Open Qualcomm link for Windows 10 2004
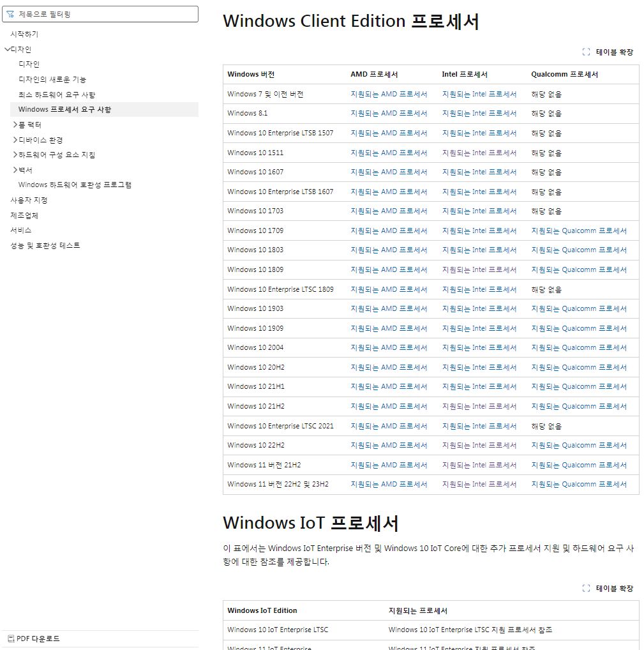The width and height of the screenshot is (644, 650). point(579,348)
